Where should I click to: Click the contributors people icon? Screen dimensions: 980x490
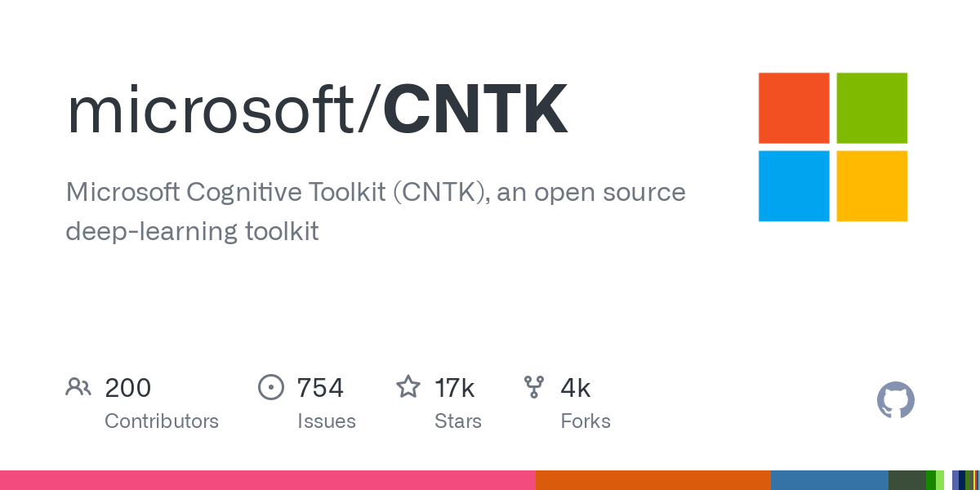78,387
